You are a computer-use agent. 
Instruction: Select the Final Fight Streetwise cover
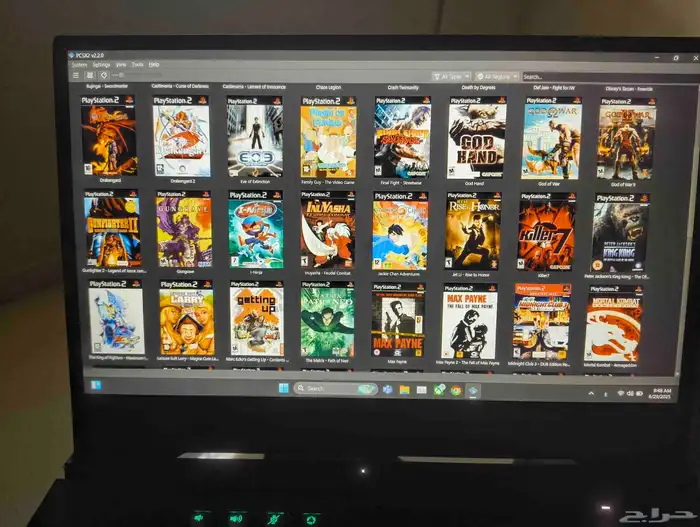[x=402, y=138]
